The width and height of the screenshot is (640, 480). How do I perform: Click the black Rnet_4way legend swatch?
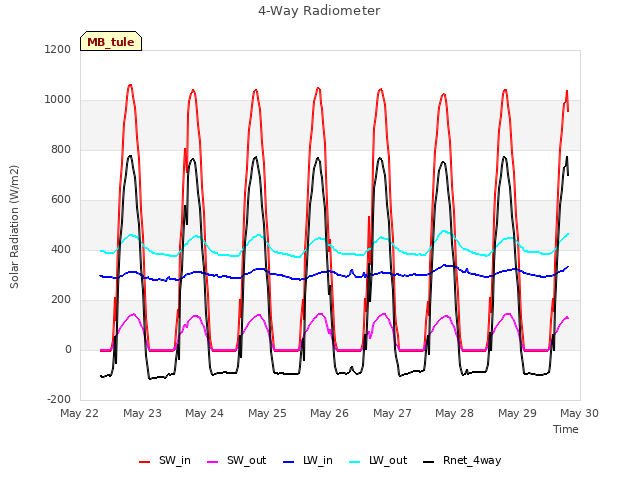(429, 462)
